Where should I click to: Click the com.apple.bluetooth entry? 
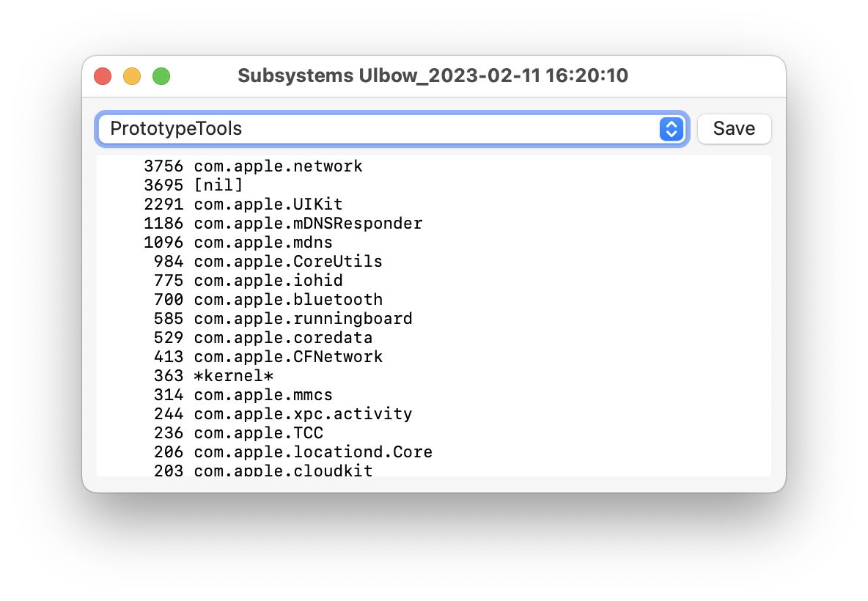(x=287, y=300)
